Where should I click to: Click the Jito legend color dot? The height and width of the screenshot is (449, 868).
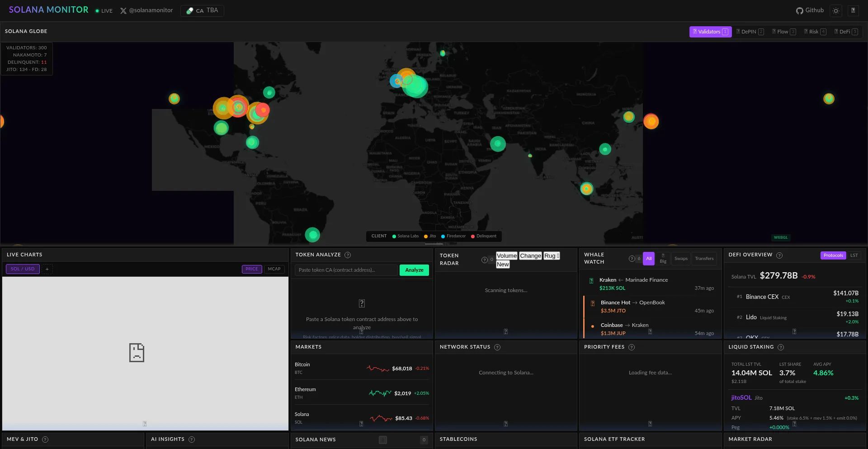(426, 236)
